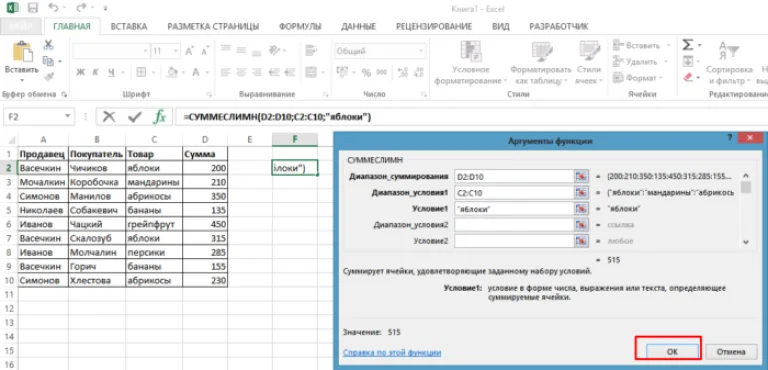Viewport: 768px width, 370px height.
Task: Click the center align text icon
Action: [x=240, y=72]
